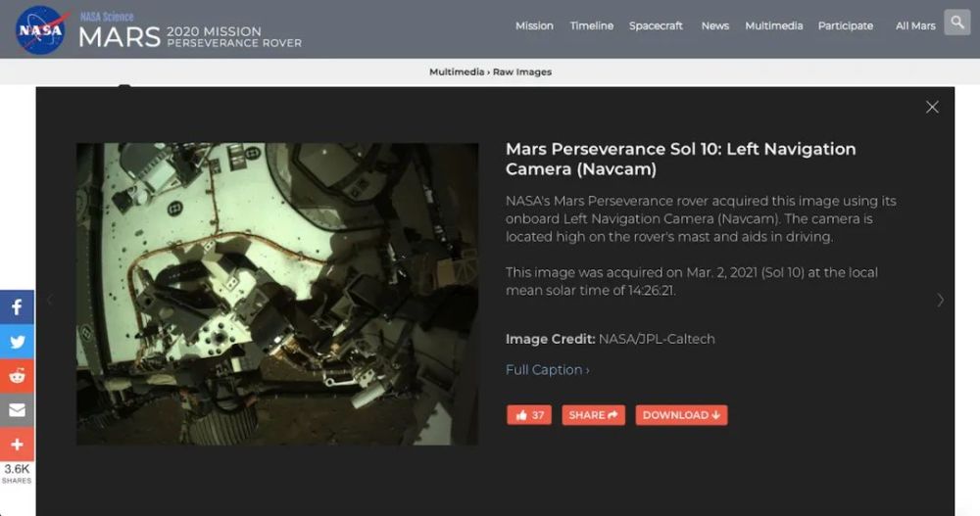Open the Timeline menu
980x516 pixels.
coord(592,25)
